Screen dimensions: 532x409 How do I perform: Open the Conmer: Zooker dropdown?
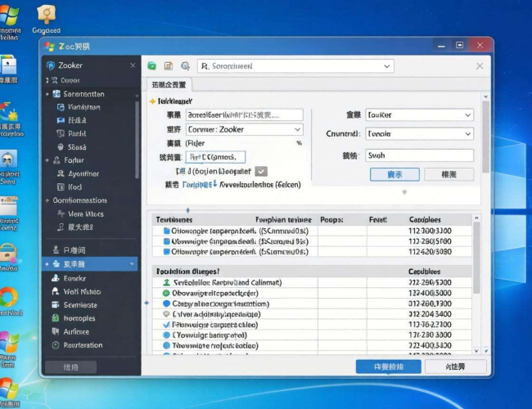pyautogui.click(x=297, y=129)
